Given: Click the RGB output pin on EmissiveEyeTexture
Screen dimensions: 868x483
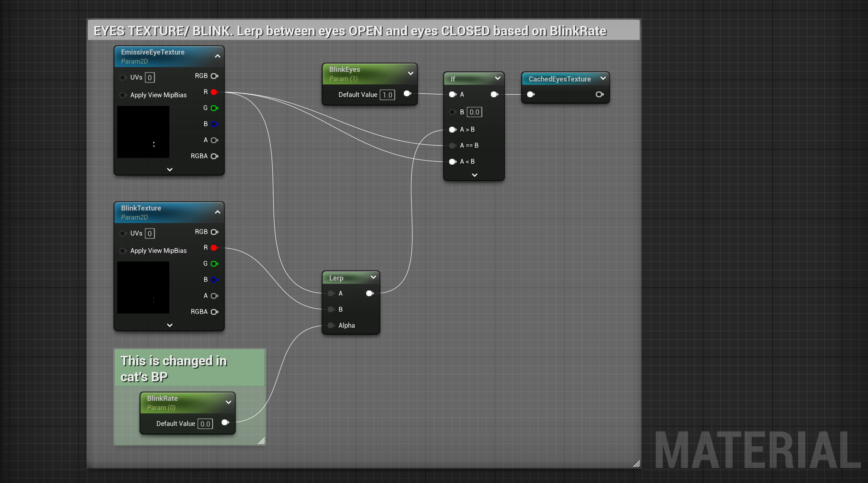Looking at the screenshot, I should (214, 76).
